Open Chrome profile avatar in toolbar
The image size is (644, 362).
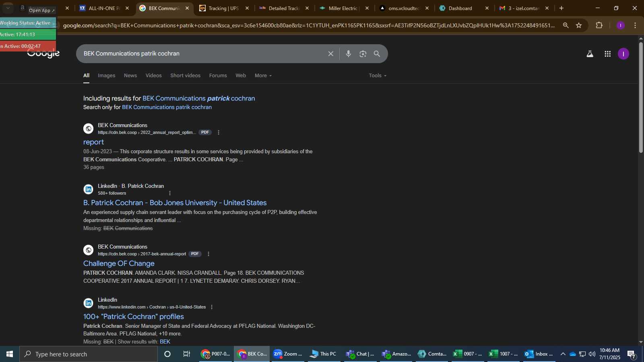coord(621,25)
